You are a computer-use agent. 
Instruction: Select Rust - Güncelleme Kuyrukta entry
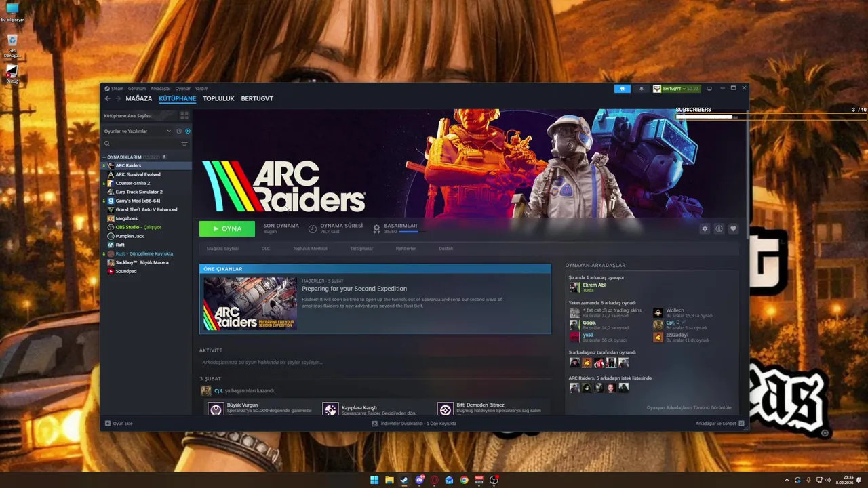point(144,253)
